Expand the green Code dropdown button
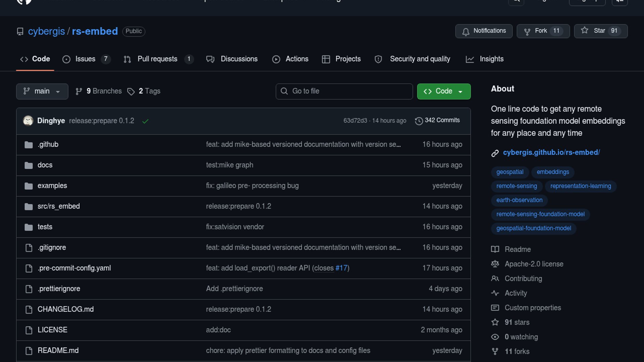 point(443,91)
